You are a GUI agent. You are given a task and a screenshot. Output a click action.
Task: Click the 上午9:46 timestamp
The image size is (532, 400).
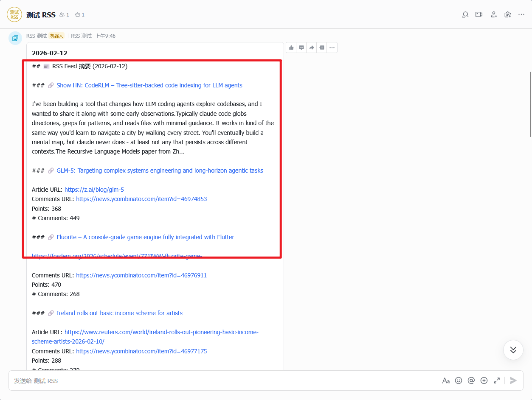point(105,36)
